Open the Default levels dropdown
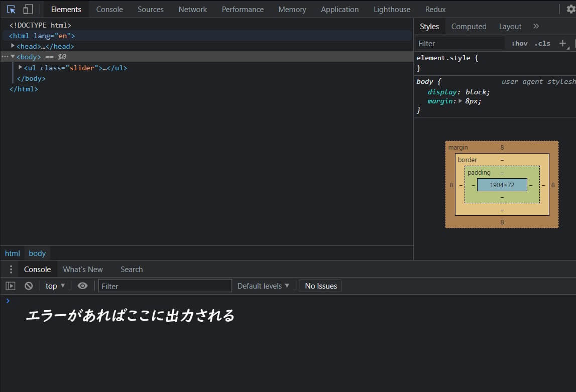576x392 pixels. tap(263, 286)
